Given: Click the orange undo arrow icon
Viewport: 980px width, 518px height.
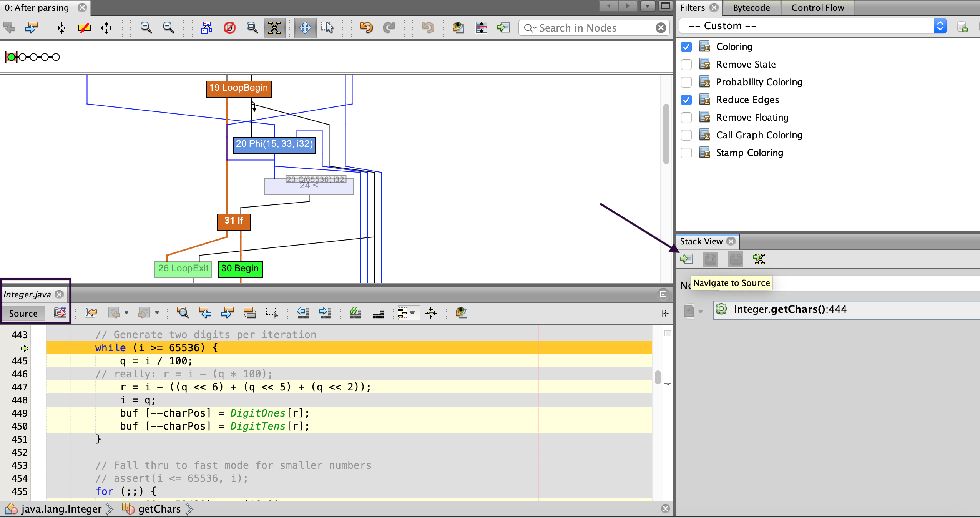Looking at the screenshot, I should (x=366, y=28).
